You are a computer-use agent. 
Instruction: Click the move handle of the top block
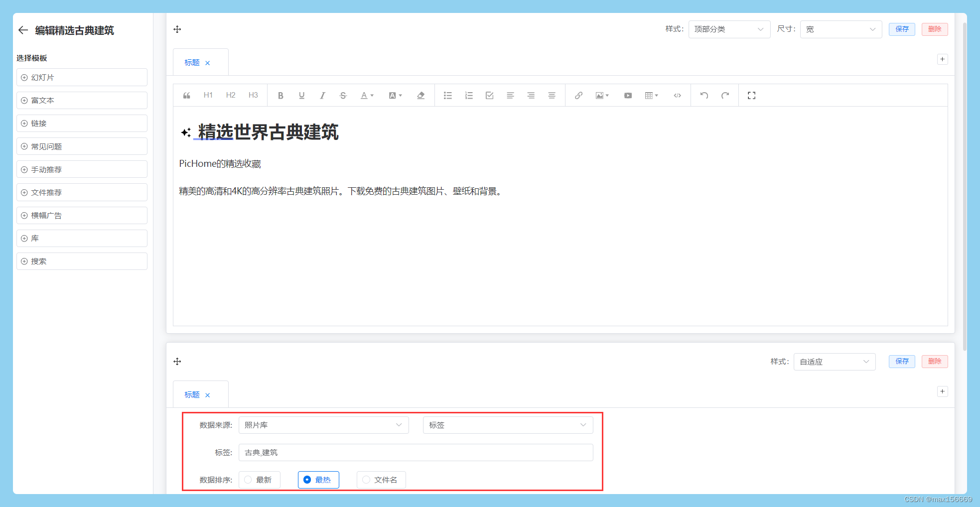[x=177, y=29]
